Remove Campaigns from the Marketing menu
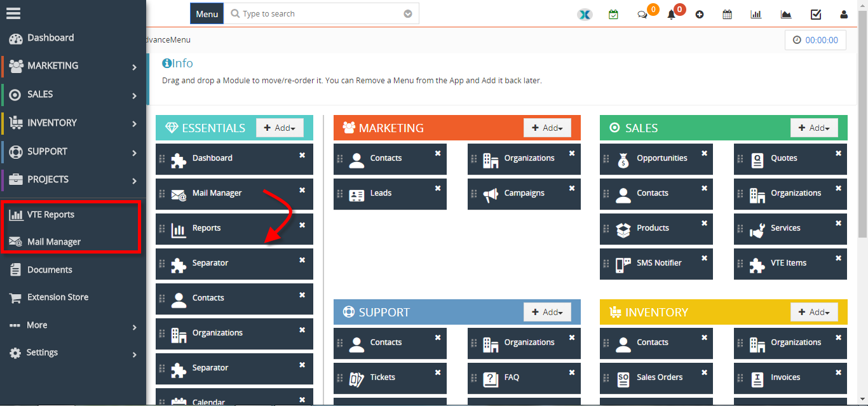The width and height of the screenshot is (868, 406). point(572,188)
